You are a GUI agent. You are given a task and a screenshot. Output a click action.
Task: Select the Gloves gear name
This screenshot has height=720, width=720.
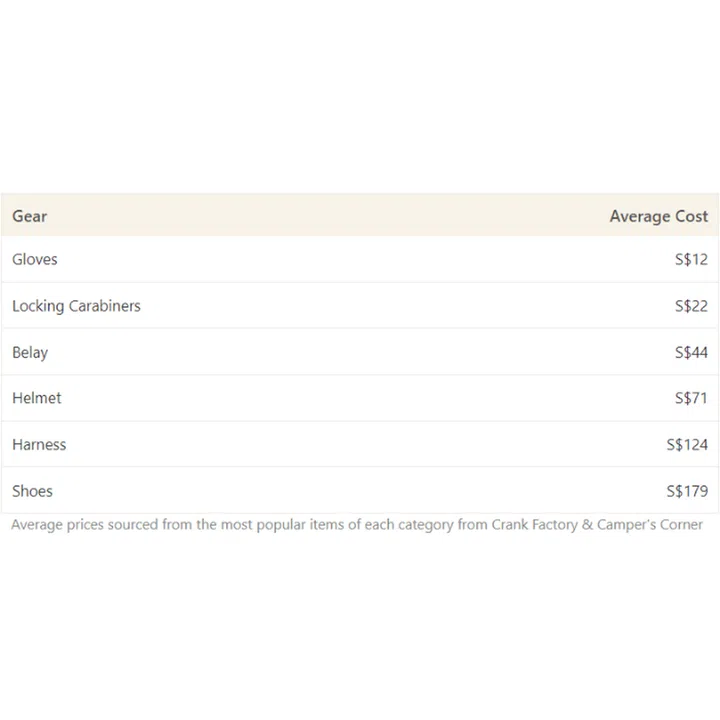[x=35, y=259]
